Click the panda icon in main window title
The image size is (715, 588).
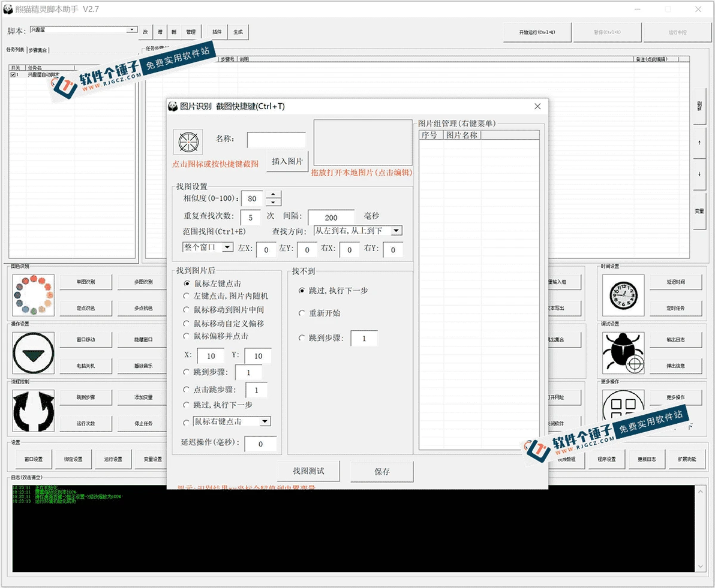tap(8, 9)
